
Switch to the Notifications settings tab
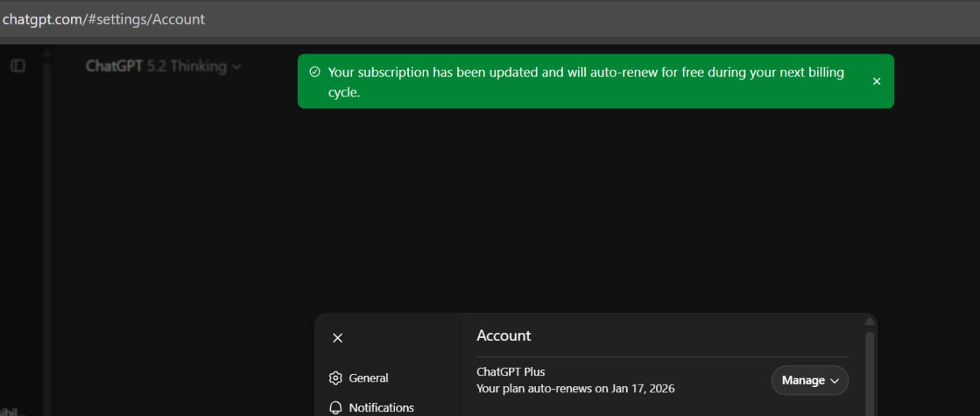tap(381, 408)
